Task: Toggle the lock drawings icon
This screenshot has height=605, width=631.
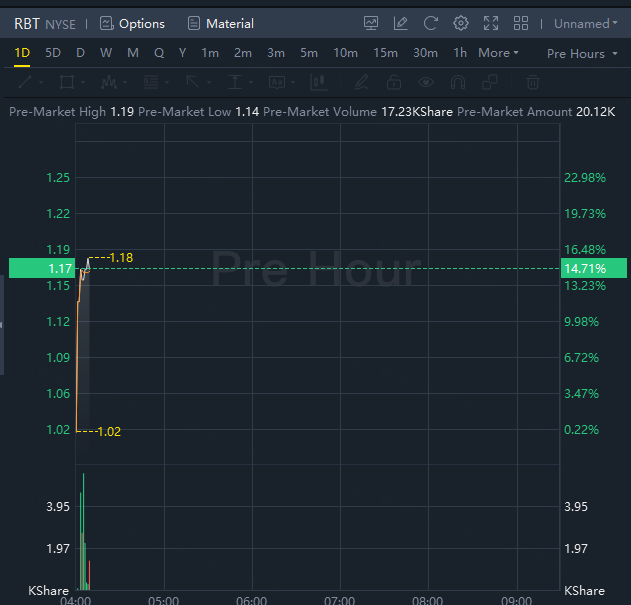Action: pos(394,82)
